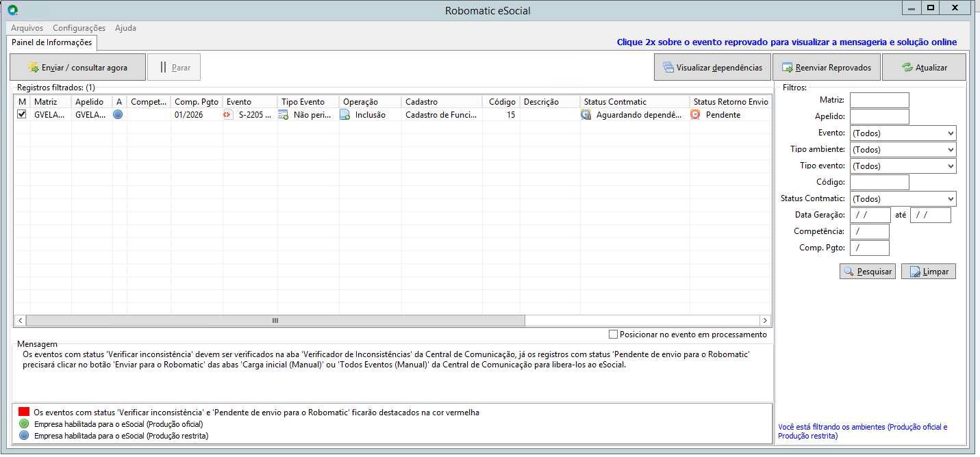The image size is (980, 457).
Task: Click the green Produção oficial legend circle
Action: tap(24, 424)
